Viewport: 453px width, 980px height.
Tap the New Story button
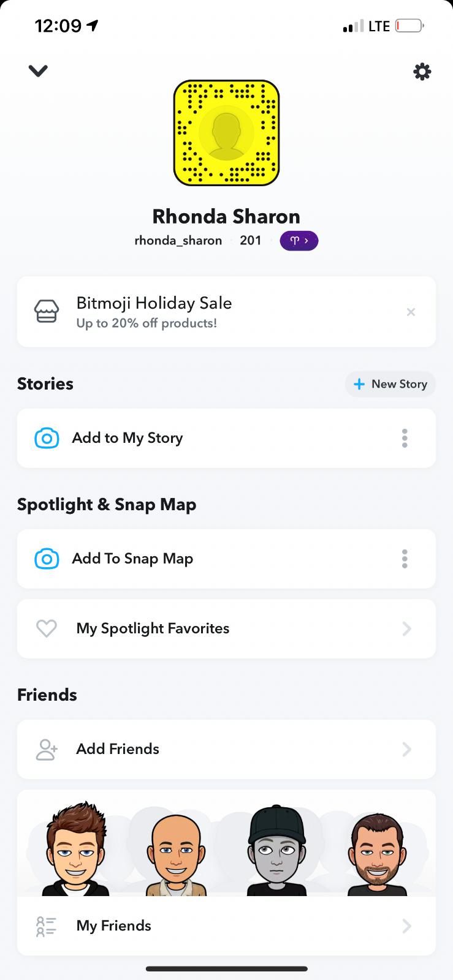(390, 384)
